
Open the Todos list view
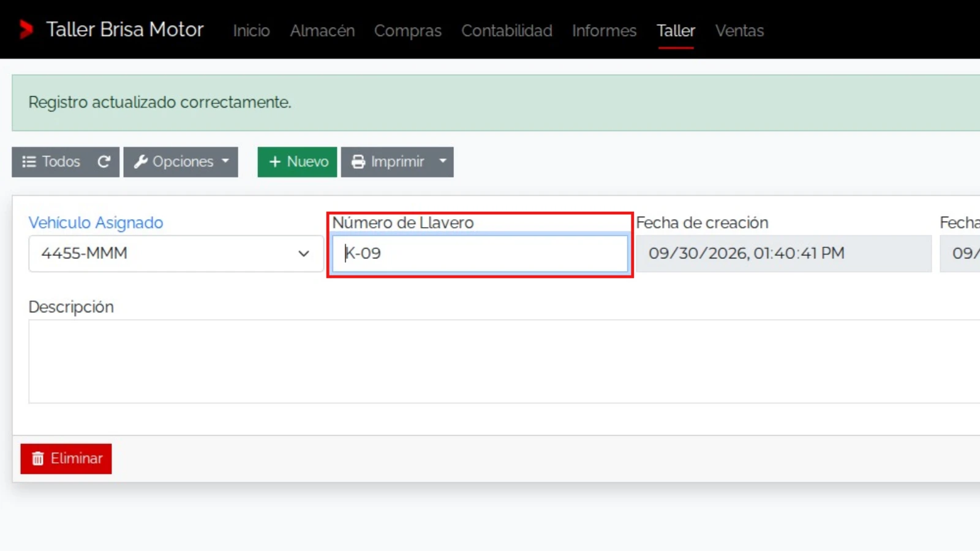point(51,162)
